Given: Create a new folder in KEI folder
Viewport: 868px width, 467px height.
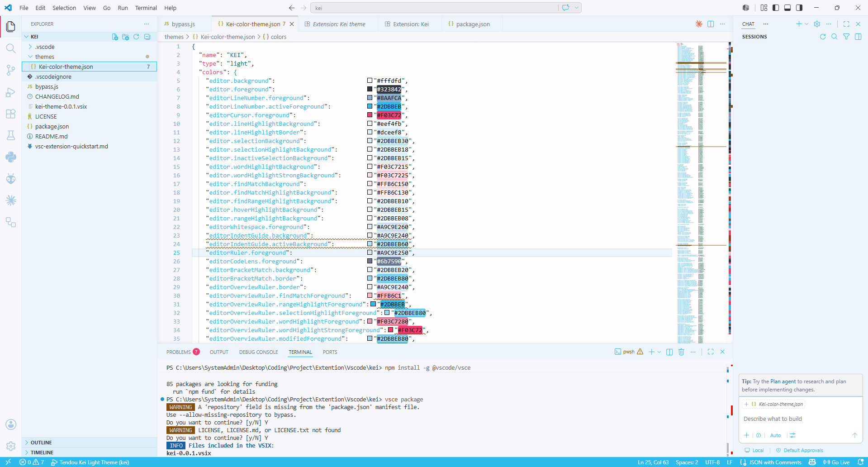Looking at the screenshot, I should tap(126, 37).
